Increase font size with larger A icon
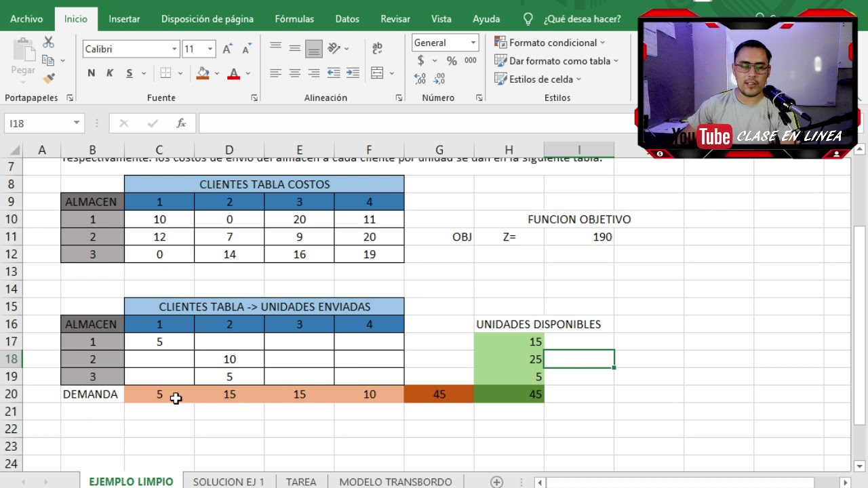Screen dimensions: 868x488 (x=228, y=49)
